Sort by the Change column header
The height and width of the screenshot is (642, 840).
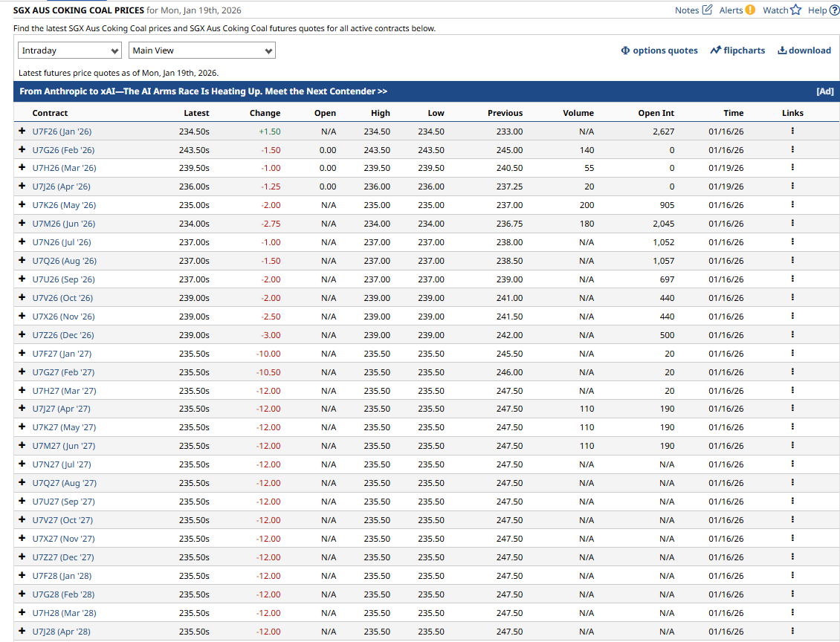265,113
